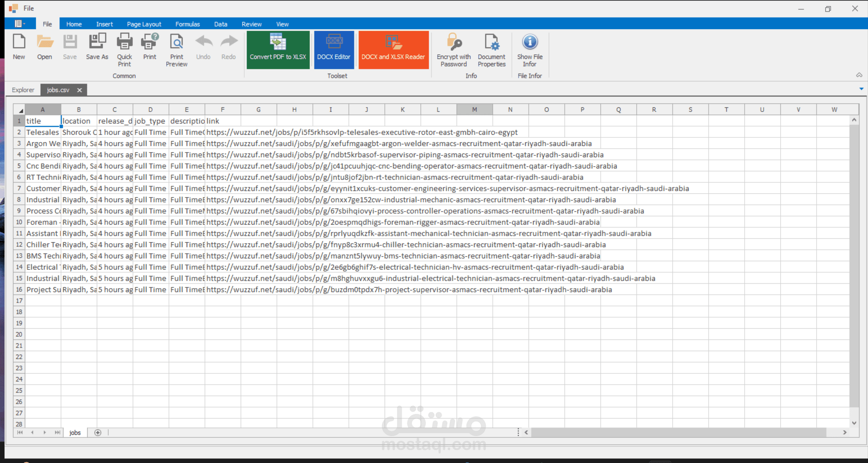Click the 'job_type' header cell

151,121
